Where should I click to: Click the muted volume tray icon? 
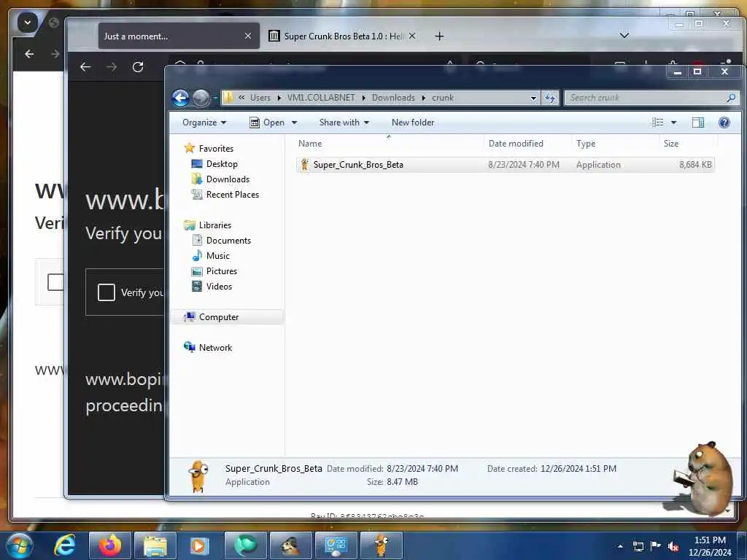coord(673,546)
